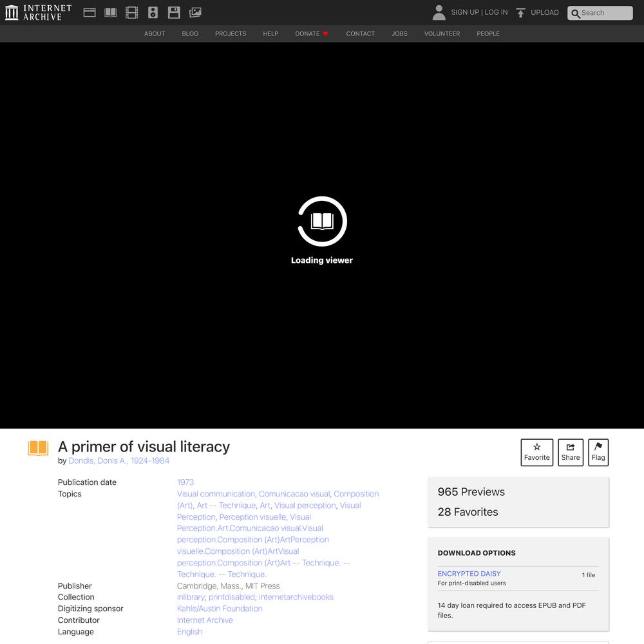
Task: Open the Internet Archive home logo
Action: point(39,13)
